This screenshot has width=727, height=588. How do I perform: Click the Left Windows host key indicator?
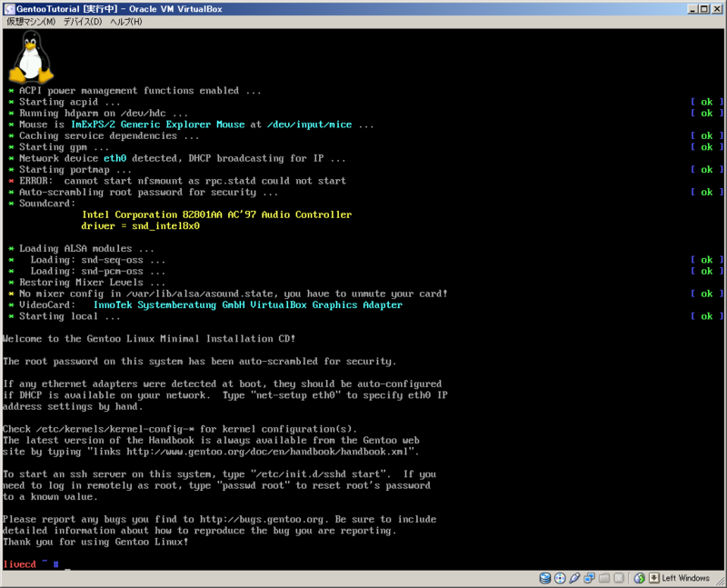(687, 578)
